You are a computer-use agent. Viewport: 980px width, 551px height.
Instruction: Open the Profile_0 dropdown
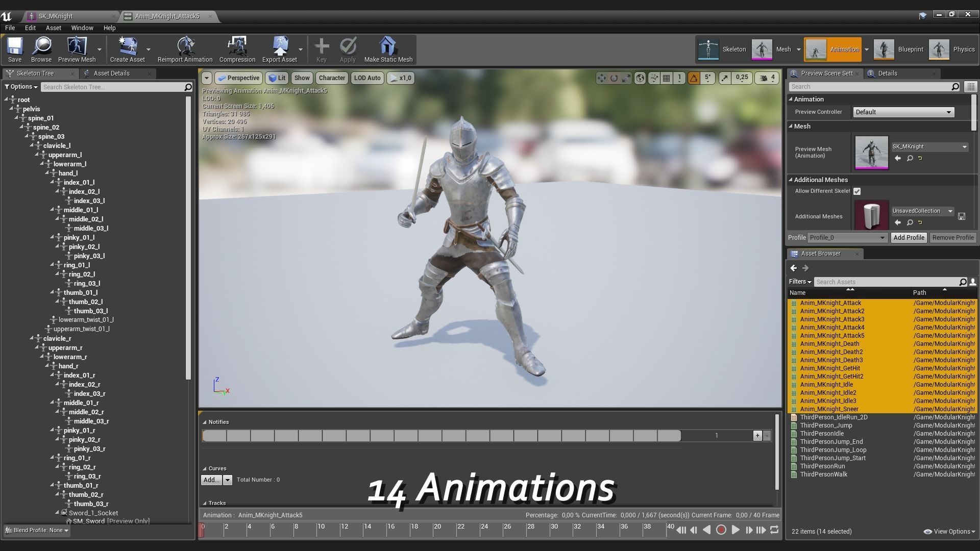tap(847, 238)
